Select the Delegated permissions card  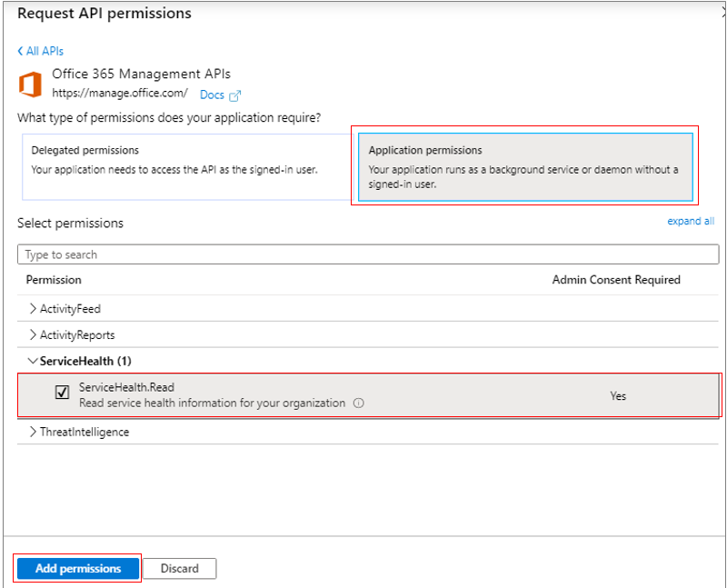188,167
